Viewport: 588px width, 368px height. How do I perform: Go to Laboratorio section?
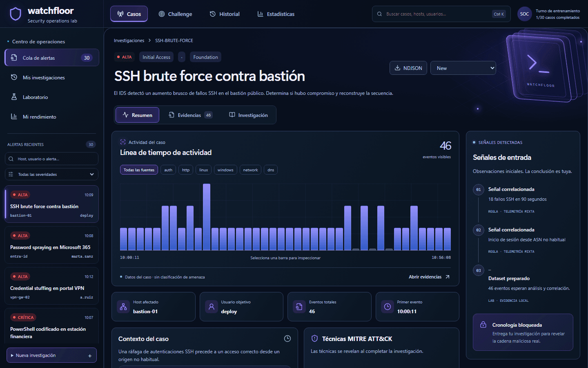click(52, 97)
